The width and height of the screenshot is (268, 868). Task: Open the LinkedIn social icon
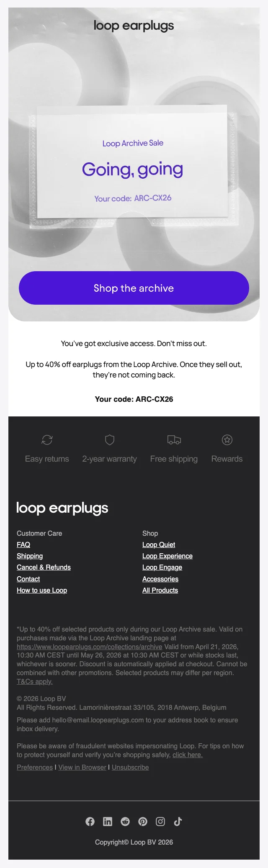coord(108,822)
